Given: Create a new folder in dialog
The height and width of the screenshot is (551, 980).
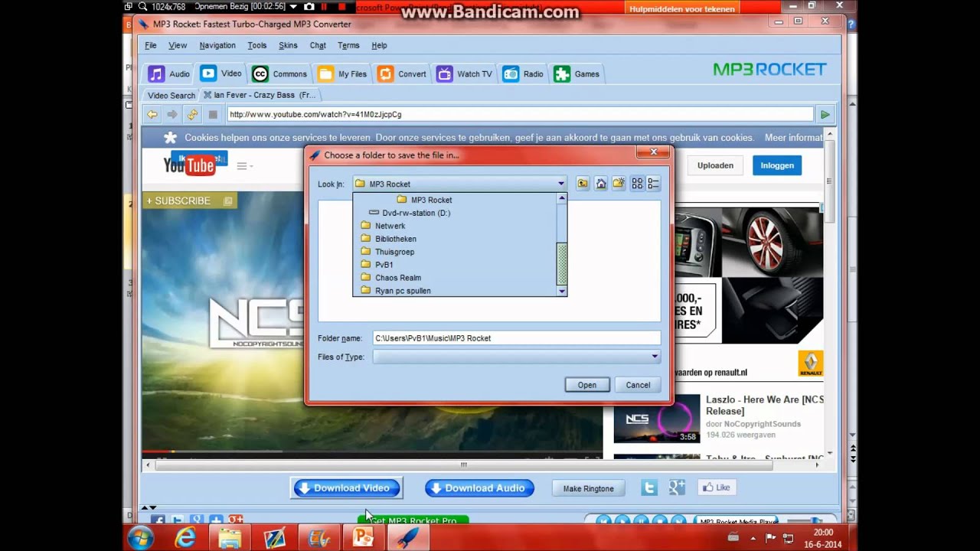Looking at the screenshot, I should 619,184.
